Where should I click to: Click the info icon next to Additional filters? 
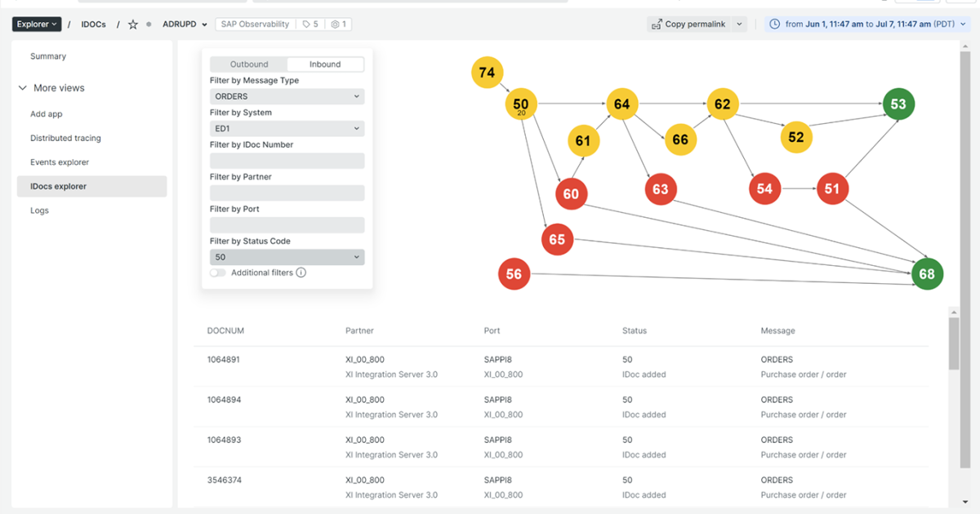[x=301, y=273]
